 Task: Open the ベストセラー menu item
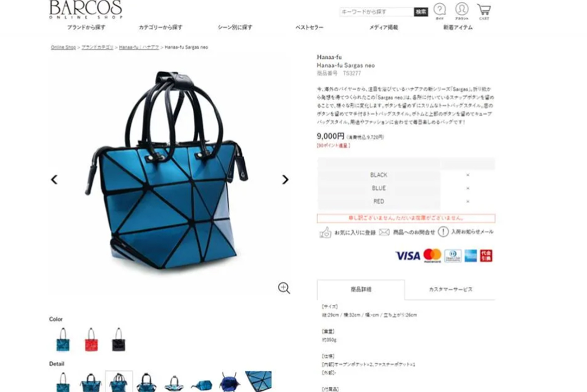click(x=309, y=28)
